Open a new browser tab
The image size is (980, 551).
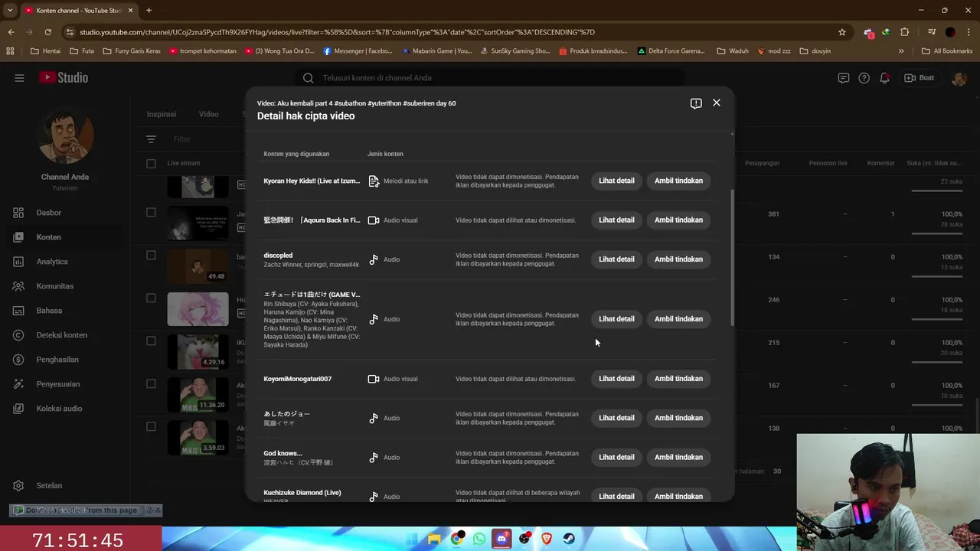pos(149,10)
